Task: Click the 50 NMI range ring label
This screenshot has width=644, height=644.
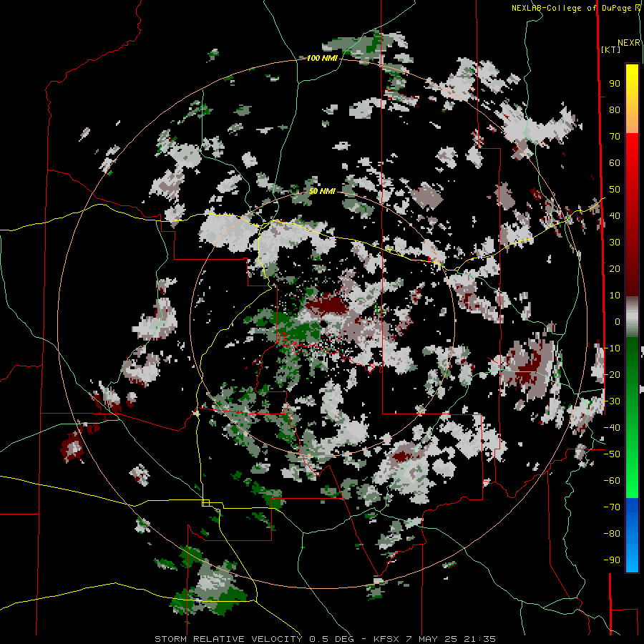Action: click(x=322, y=191)
